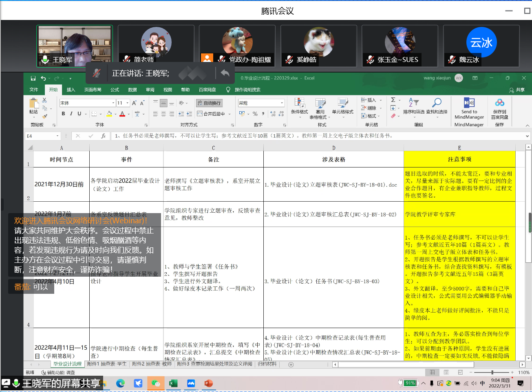Open the font name dropdown (宋体)
The width and height of the screenshot is (532, 392).
pos(113,103)
